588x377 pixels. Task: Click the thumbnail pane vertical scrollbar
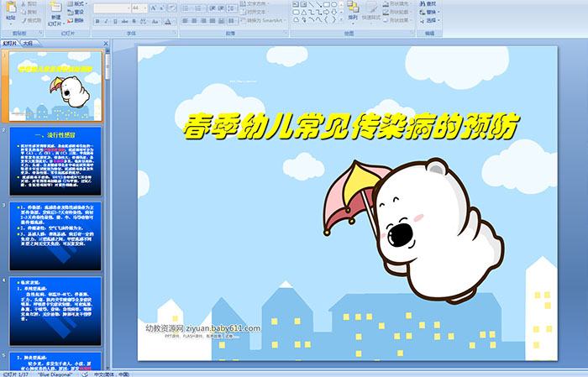coord(108,210)
